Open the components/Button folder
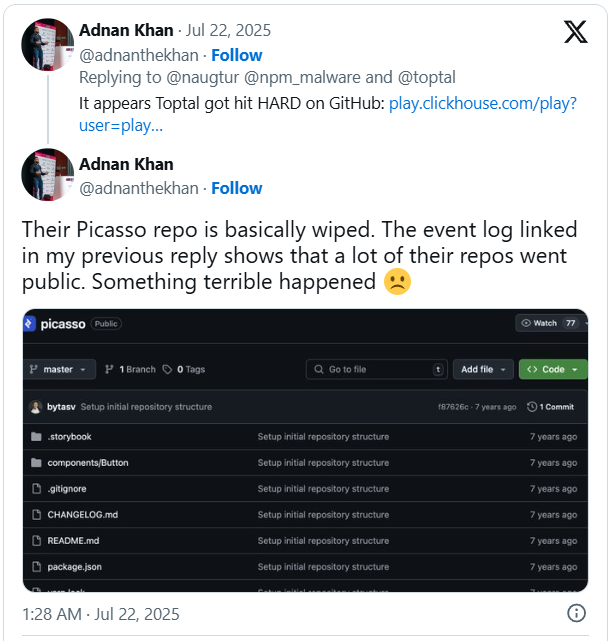This screenshot has height=641, width=612. point(88,463)
